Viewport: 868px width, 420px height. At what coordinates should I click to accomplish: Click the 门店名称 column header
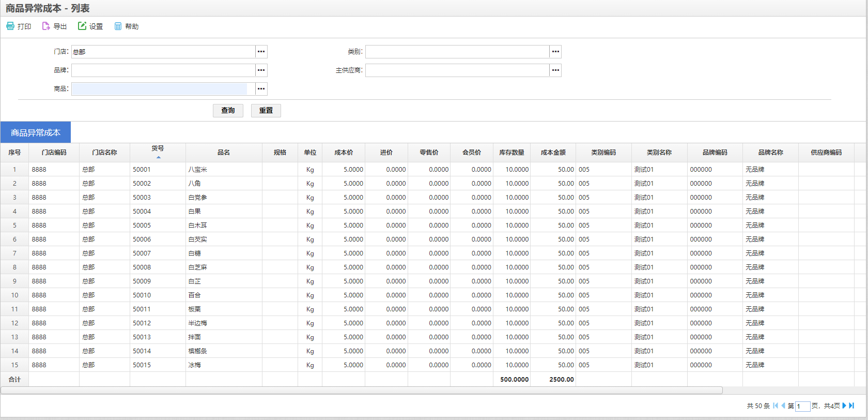click(x=105, y=153)
